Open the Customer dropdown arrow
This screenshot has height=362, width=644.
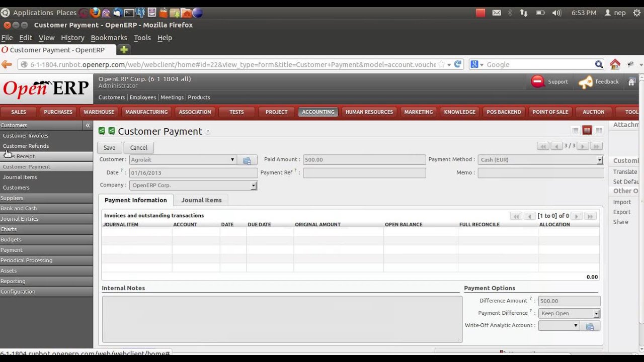(x=232, y=160)
